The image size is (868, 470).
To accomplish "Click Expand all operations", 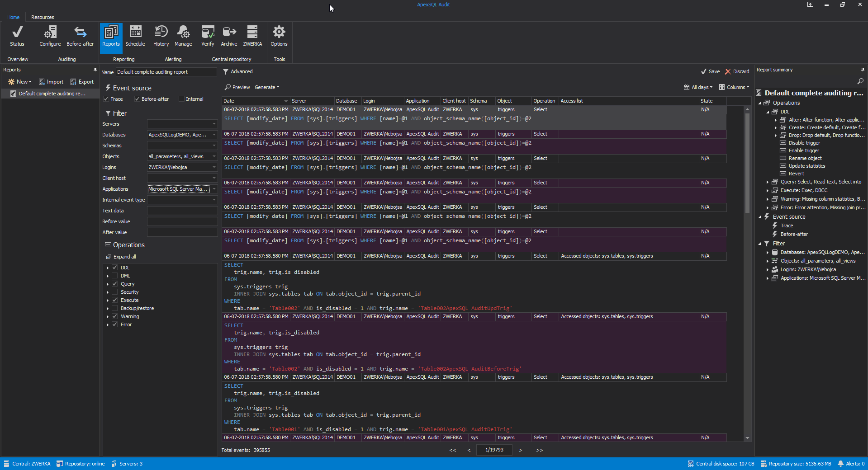I will coord(121,257).
